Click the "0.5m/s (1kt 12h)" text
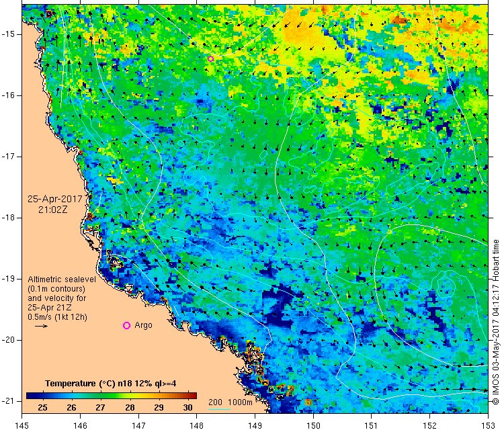 click(57, 317)
